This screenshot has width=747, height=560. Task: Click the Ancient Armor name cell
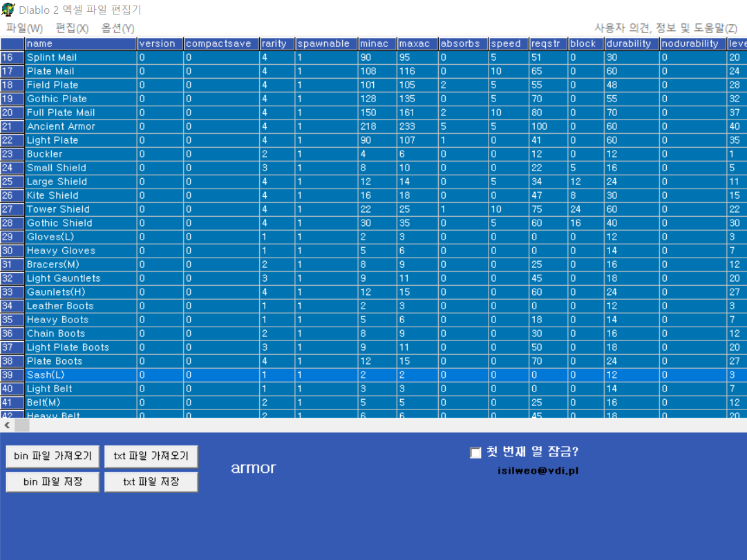point(81,126)
